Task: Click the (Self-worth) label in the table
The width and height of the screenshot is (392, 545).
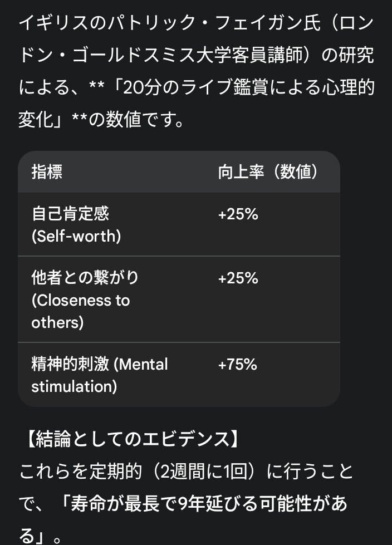Action: point(76,236)
